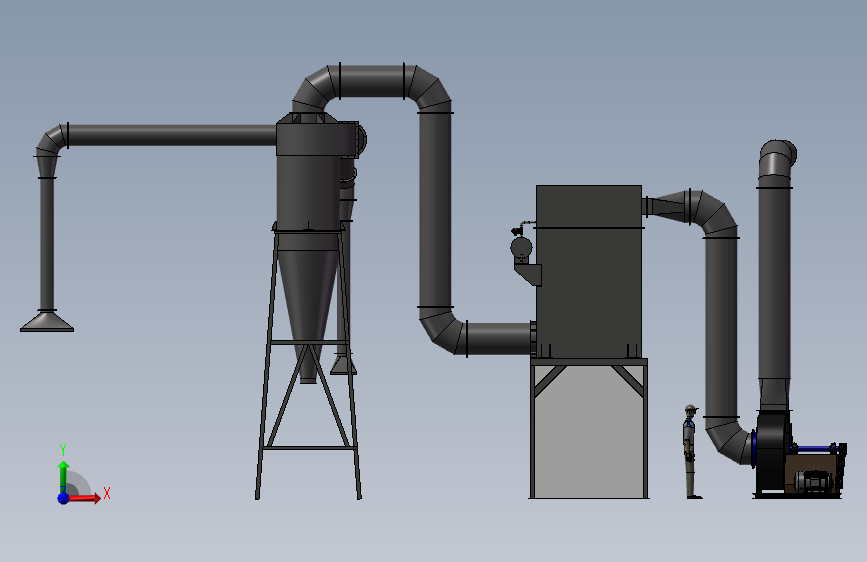
Task: Click the blue Z origin ball of the triad
Action: [x=64, y=498]
